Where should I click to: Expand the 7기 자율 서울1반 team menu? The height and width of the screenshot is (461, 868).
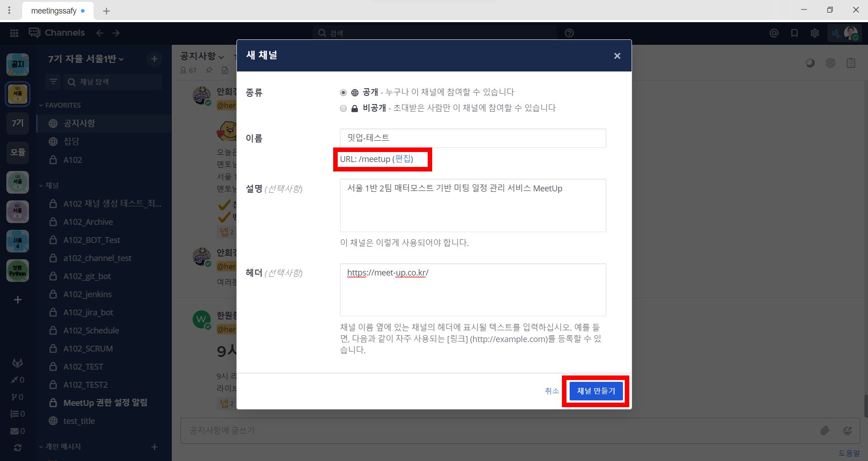coord(86,59)
